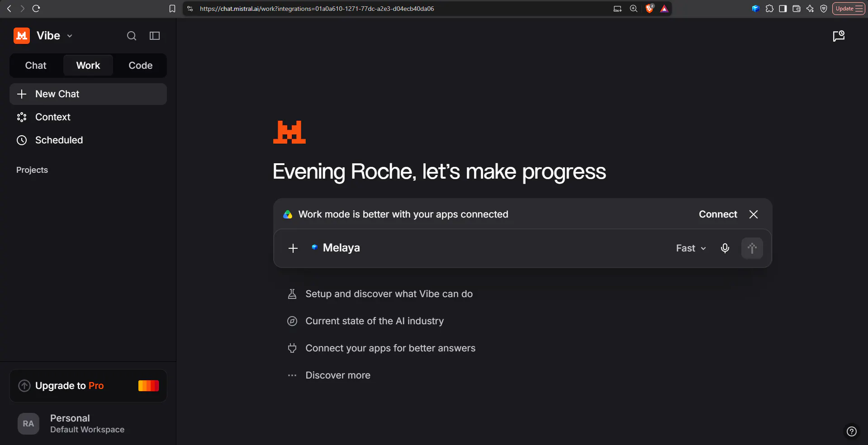Click Connect to link your apps
Screen dimensions: 868x445
pos(718,214)
